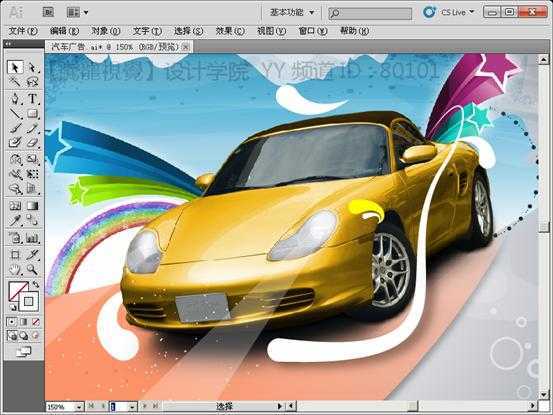
Task: Select the Gradient tool
Action: 32,206
